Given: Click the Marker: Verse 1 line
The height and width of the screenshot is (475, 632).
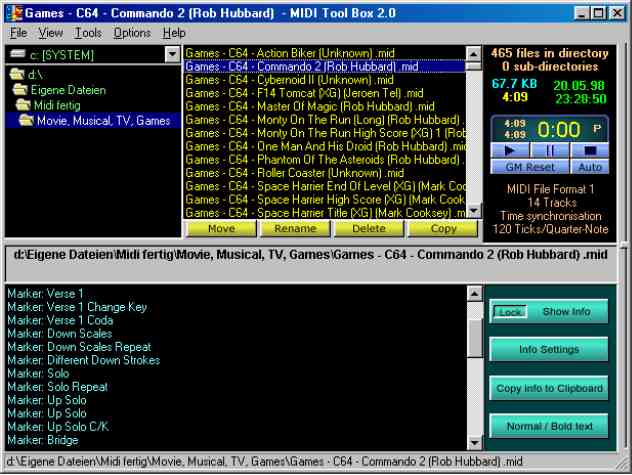Looking at the screenshot, I should pos(45,294).
